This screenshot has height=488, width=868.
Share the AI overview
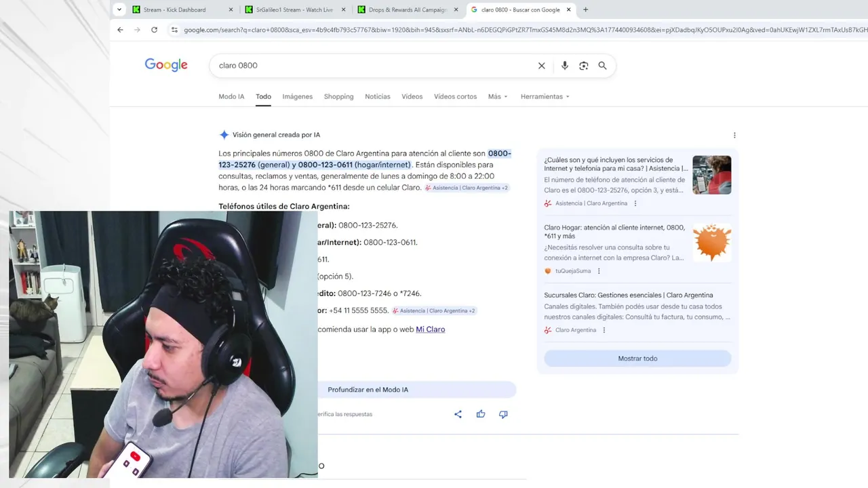click(x=458, y=414)
